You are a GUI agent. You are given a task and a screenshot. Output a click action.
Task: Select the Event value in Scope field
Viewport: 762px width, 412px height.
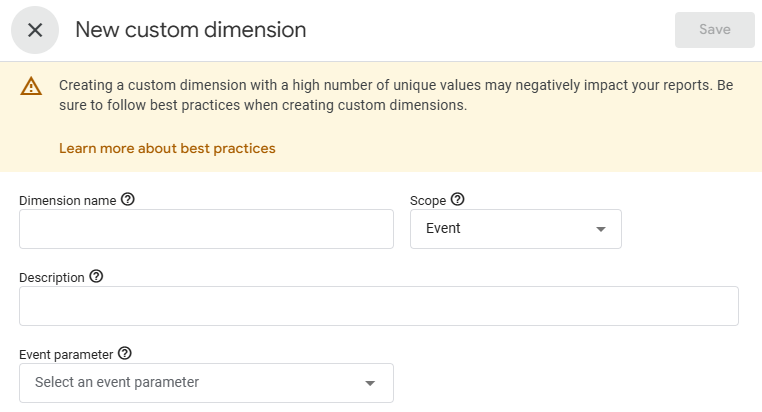coord(443,228)
